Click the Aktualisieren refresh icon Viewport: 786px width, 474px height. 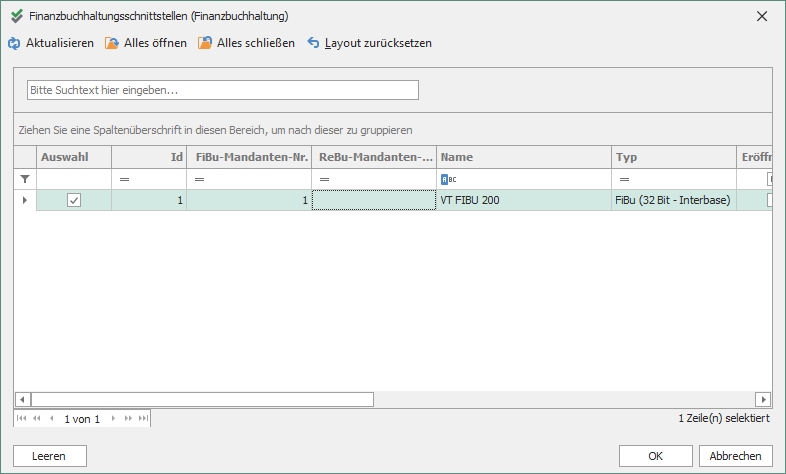[x=14, y=44]
